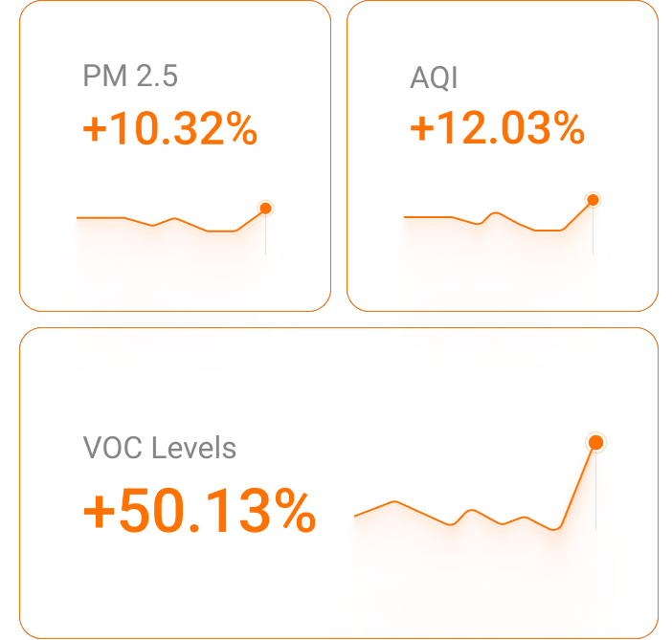Click the +12.03% value

497,128
